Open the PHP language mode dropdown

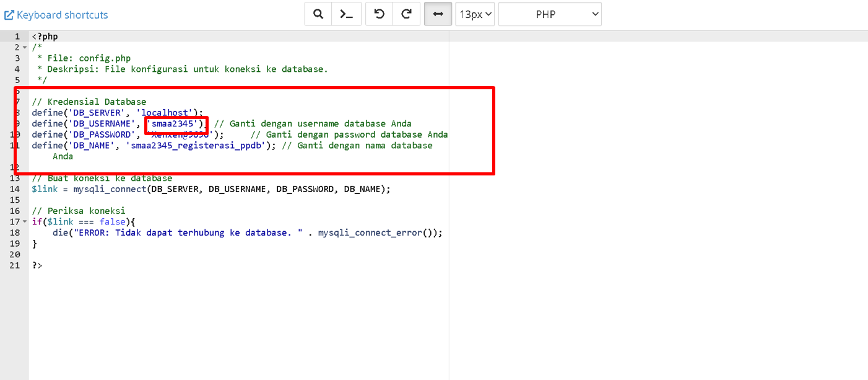tap(549, 14)
